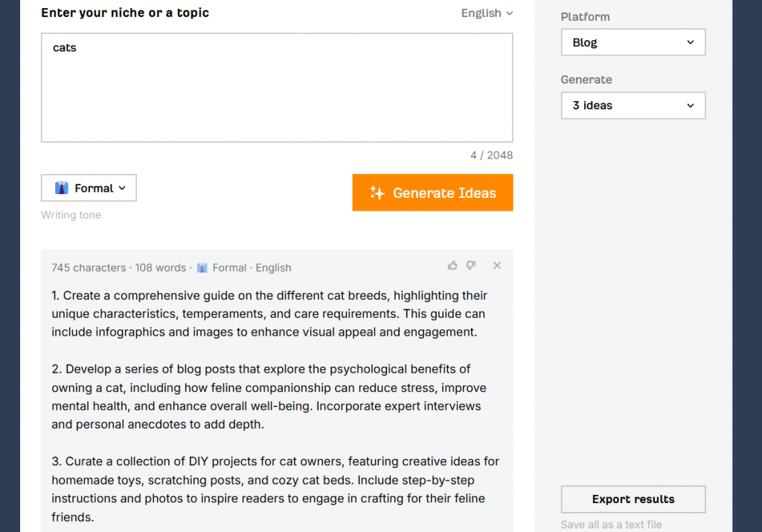This screenshot has height=532, width=762.
Task: Click the thumbs up icon on results
Action: click(452, 266)
